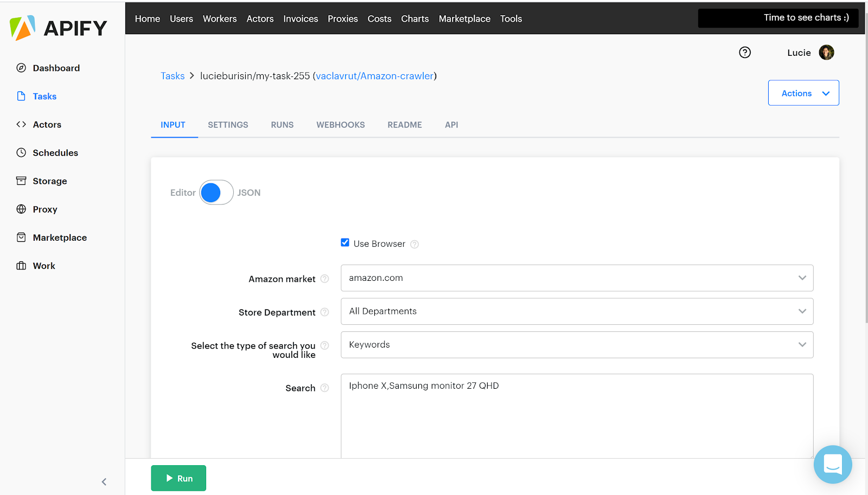The width and height of the screenshot is (868, 495).
Task: Open Tools in top admin bar
Action: point(511,18)
